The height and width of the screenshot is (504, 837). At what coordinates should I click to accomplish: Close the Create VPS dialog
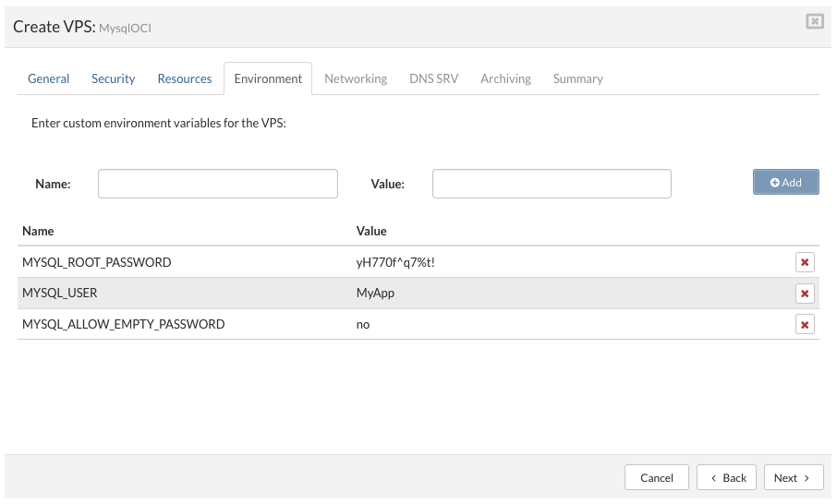pos(814,21)
